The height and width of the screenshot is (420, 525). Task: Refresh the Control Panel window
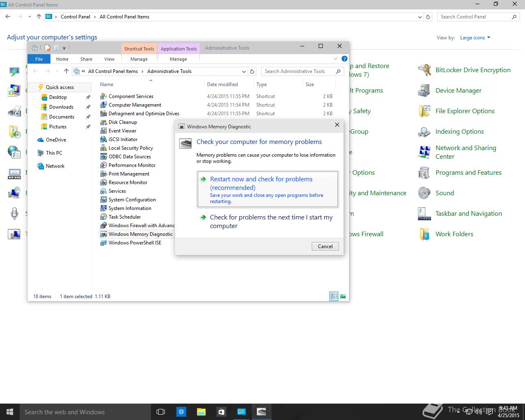pos(428,17)
